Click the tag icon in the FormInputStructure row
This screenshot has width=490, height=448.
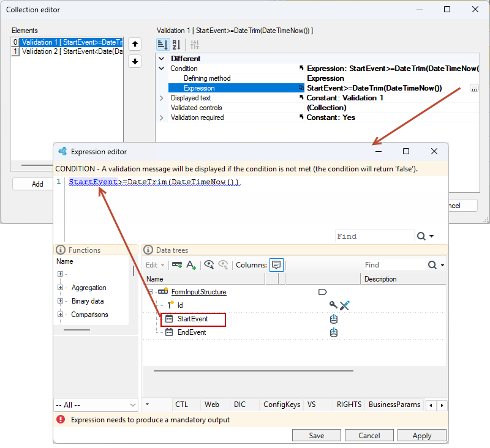323,292
